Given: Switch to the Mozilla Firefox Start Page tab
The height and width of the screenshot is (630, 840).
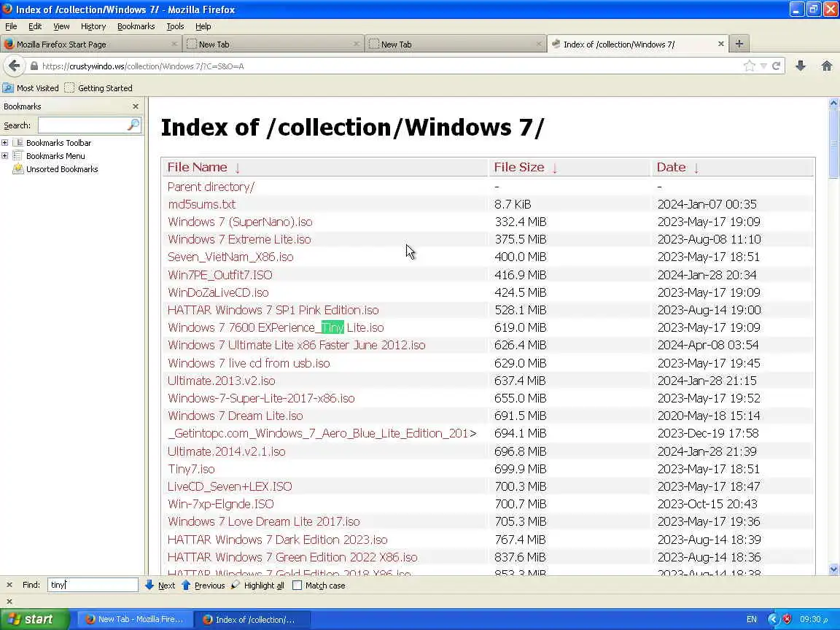Looking at the screenshot, I should click(90, 44).
